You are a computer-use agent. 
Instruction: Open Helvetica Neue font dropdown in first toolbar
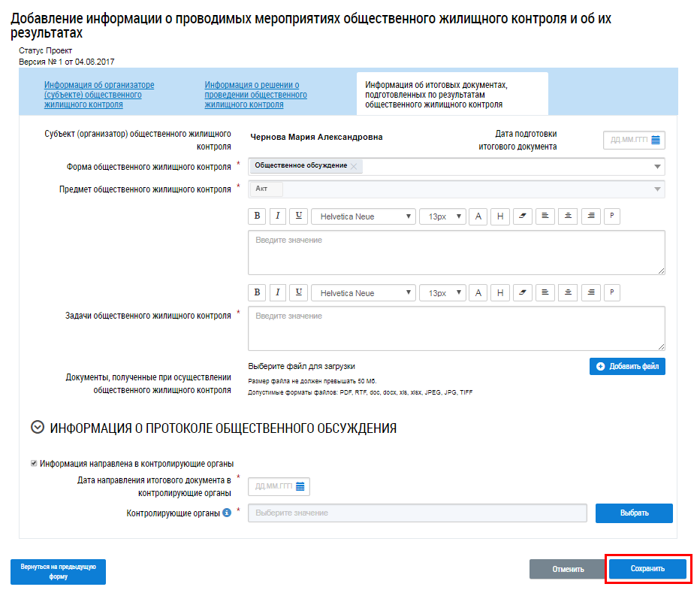(364, 216)
